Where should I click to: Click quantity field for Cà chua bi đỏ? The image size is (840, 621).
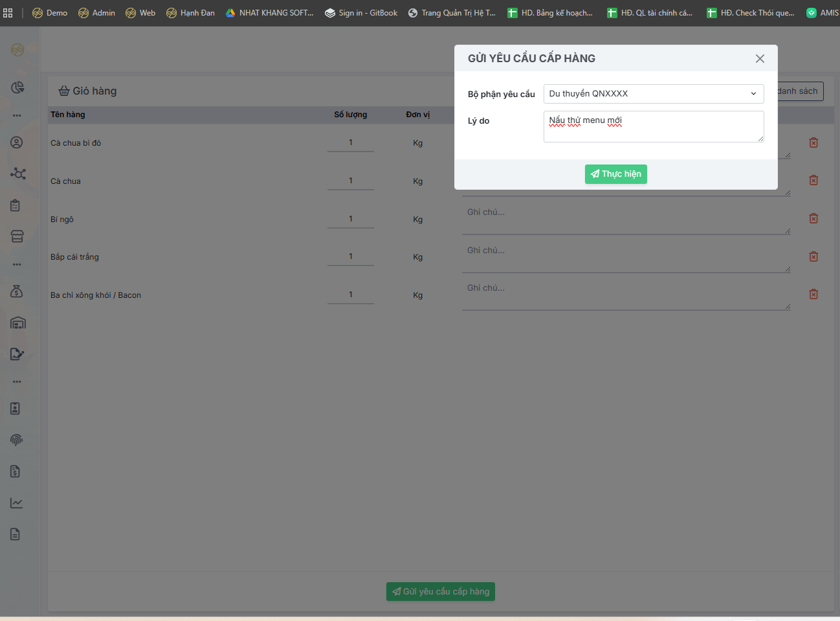point(351,142)
